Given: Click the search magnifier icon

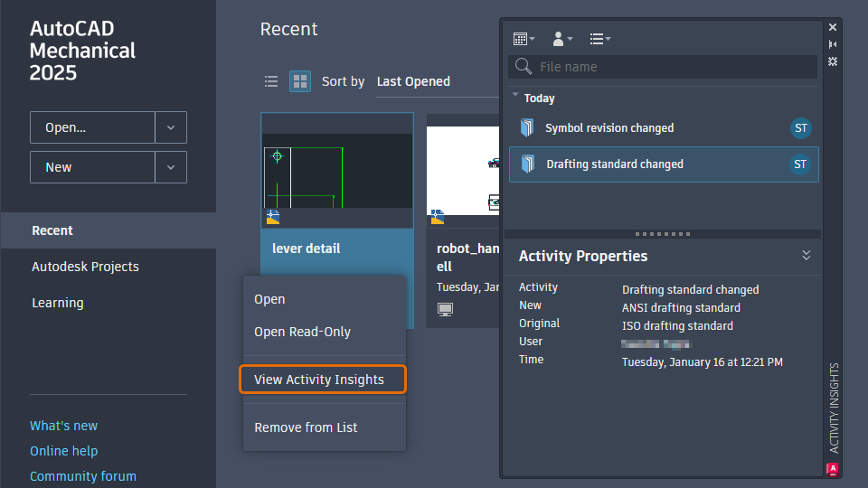Looking at the screenshot, I should pyautogui.click(x=524, y=66).
